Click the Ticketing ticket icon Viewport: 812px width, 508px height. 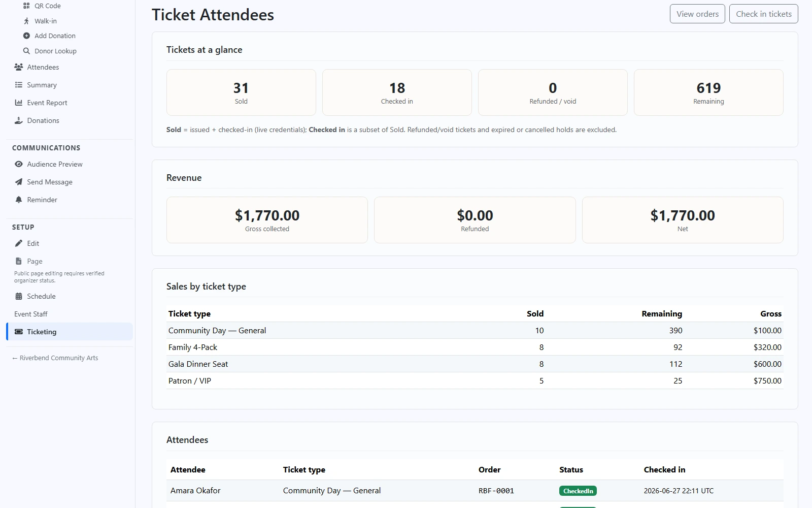click(19, 332)
